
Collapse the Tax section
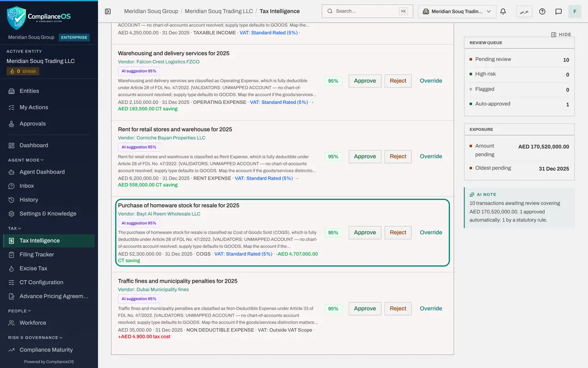[x=15, y=228]
